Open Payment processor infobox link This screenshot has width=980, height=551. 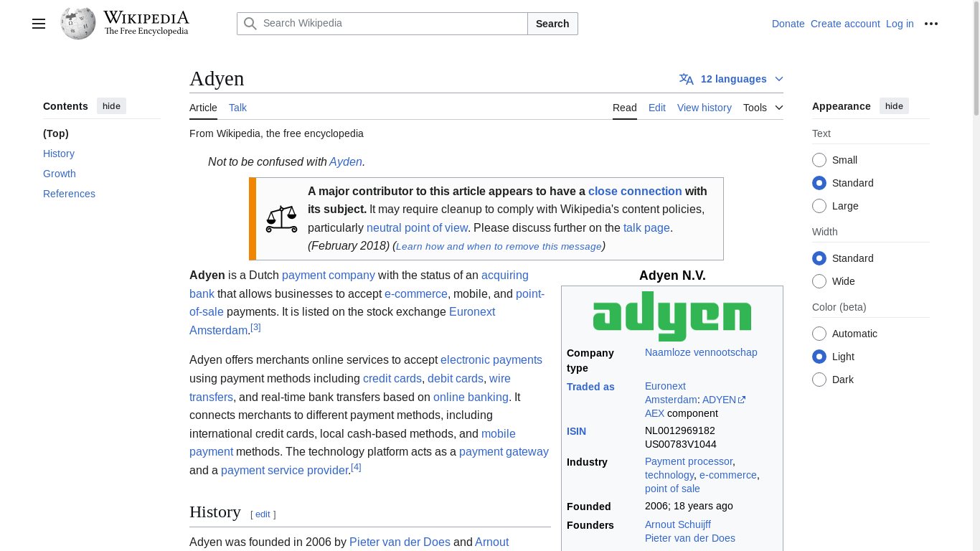click(x=689, y=461)
